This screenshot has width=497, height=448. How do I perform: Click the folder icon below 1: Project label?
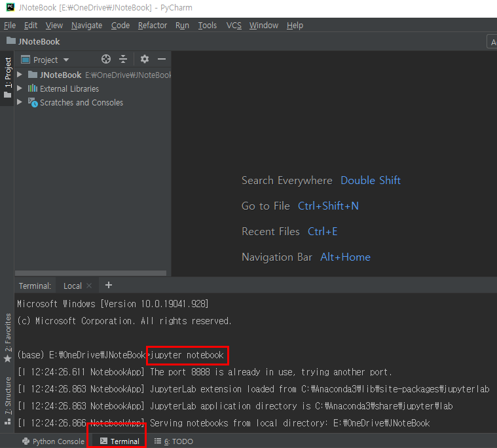[x=8, y=95]
